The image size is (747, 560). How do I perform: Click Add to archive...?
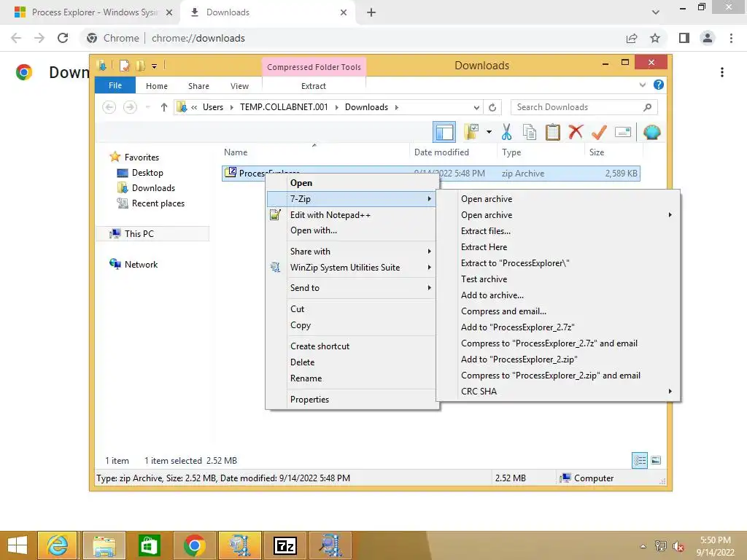tap(492, 295)
